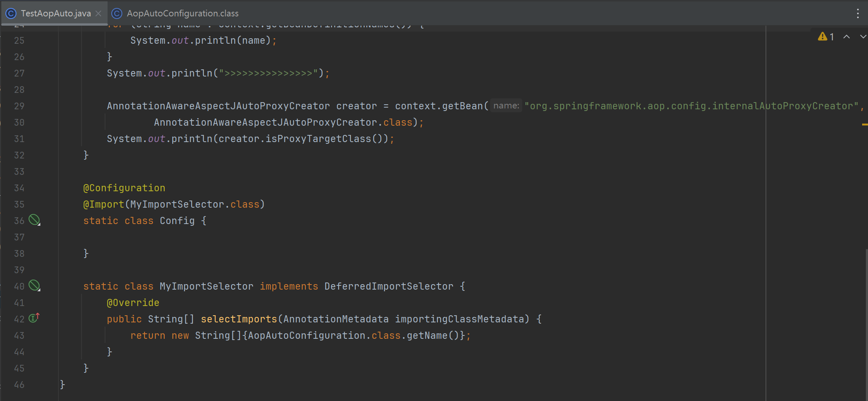868x401 pixels.
Task: Click DeferredImportSelector interface name
Action: coord(389,286)
